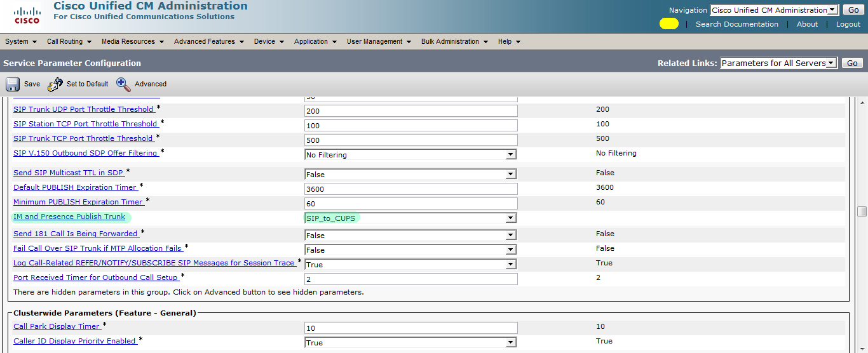Click Minimum PUBLISH Expiration Timer field
Screen dimensions: 868x353
point(411,203)
